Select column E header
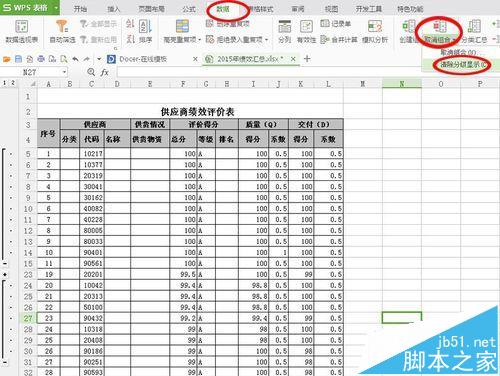Image resolution: width=500 pixels, height=376 pixels. click(x=150, y=84)
